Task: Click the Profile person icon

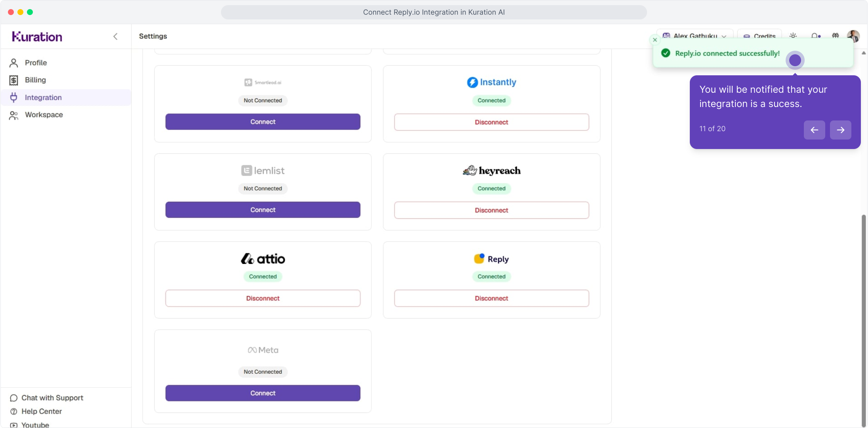Action: click(14, 63)
